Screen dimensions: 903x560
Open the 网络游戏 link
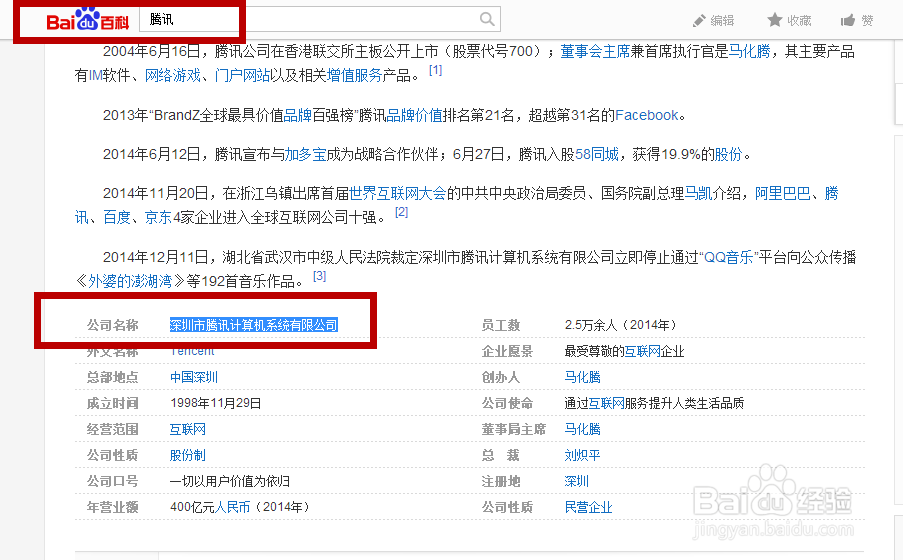point(173,75)
